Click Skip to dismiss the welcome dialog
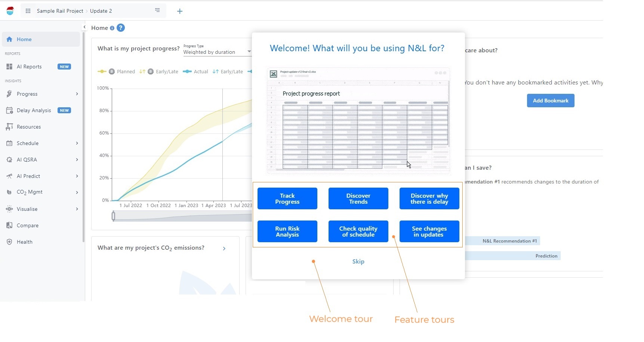Image resolution: width=644 pixels, height=342 pixels. coord(358,261)
